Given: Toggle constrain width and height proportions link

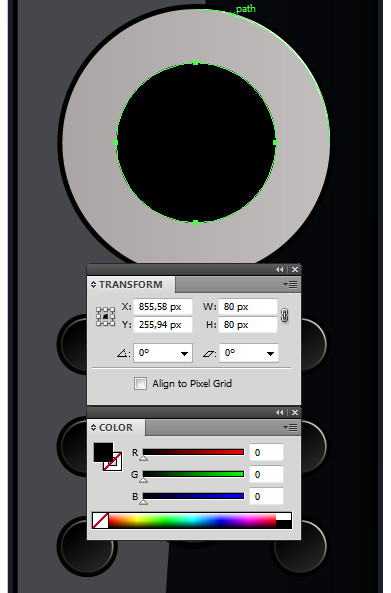Looking at the screenshot, I should (284, 315).
